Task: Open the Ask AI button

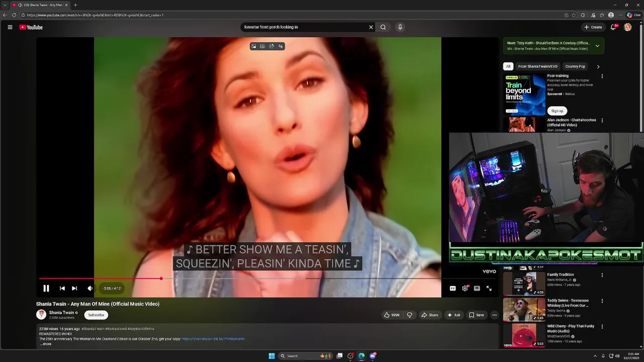Action: coord(454,315)
